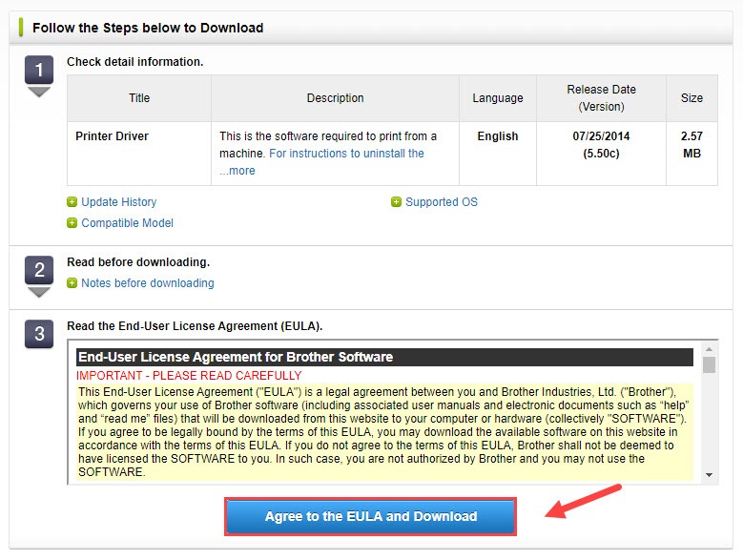Click the red arrow pointing at the download button
Viewport: 743px width, 560px height.
pos(584,502)
